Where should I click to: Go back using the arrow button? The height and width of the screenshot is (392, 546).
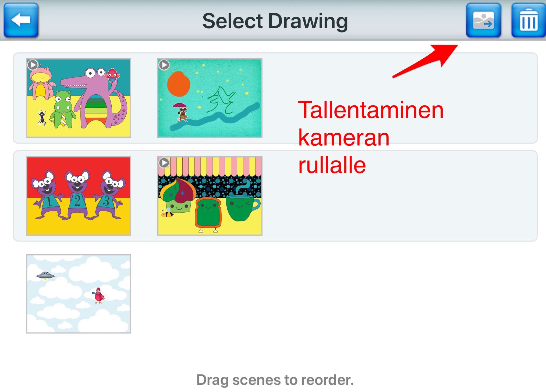pyautogui.click(x=21, y=20)
